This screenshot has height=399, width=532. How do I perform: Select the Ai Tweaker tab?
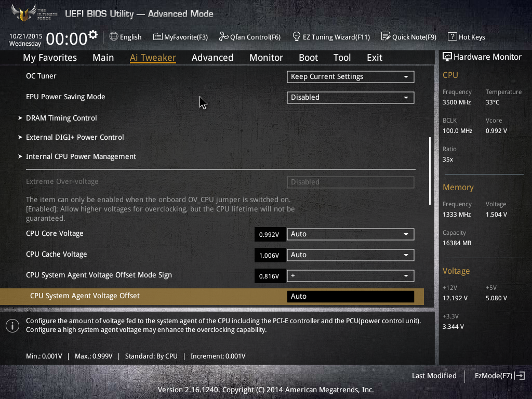(153, 58)
